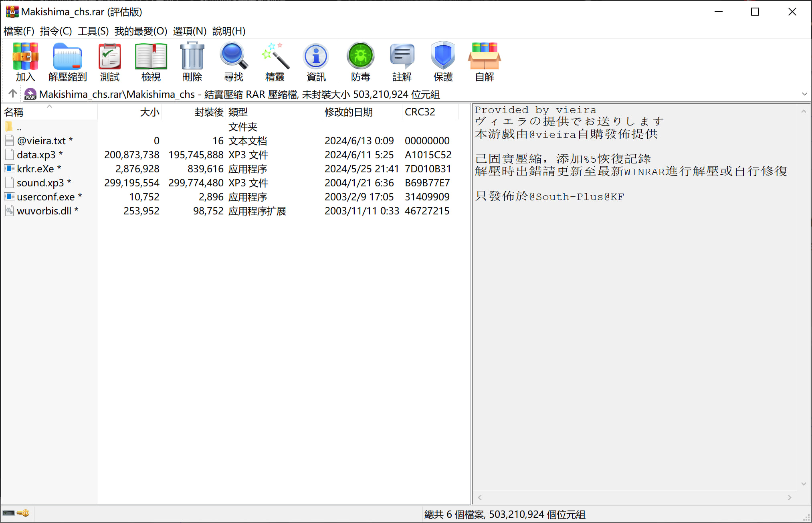This screenshot has height=523, width=812.
Task: Open the 選項(N) menu
Action: (x=190, y=31)
